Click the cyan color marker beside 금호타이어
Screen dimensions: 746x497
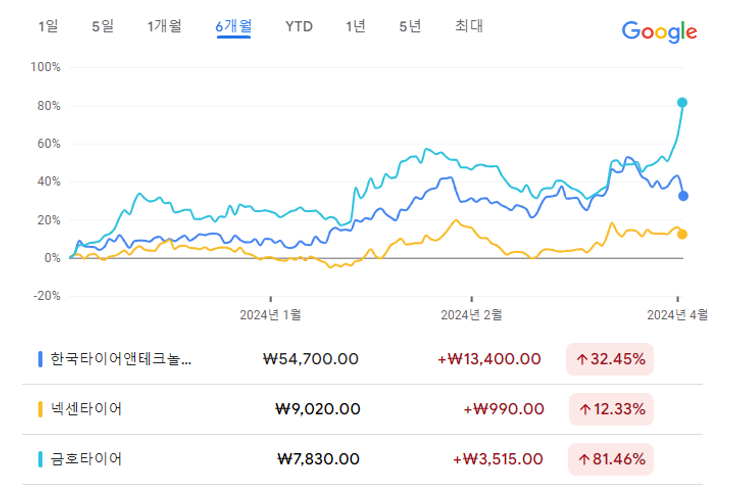click(x=40, y=459)
